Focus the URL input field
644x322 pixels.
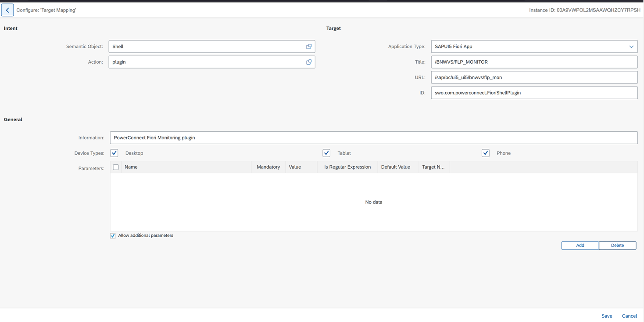533,77
